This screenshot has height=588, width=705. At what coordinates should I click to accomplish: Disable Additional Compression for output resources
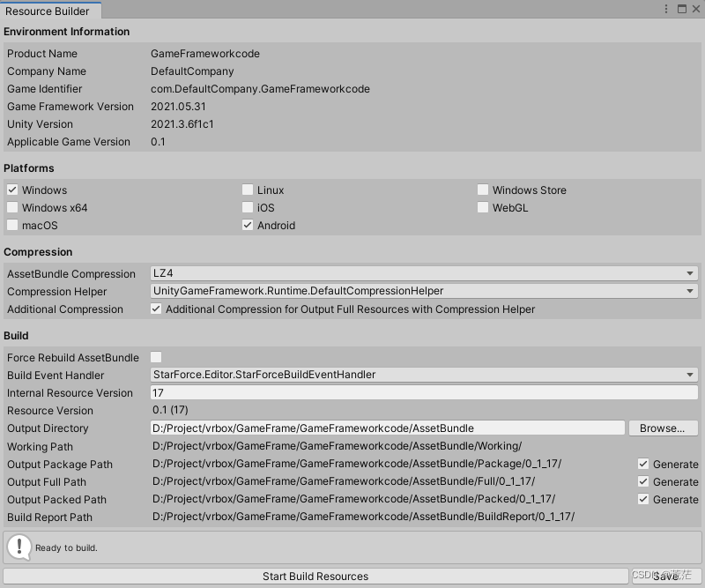tap(156, 309)
